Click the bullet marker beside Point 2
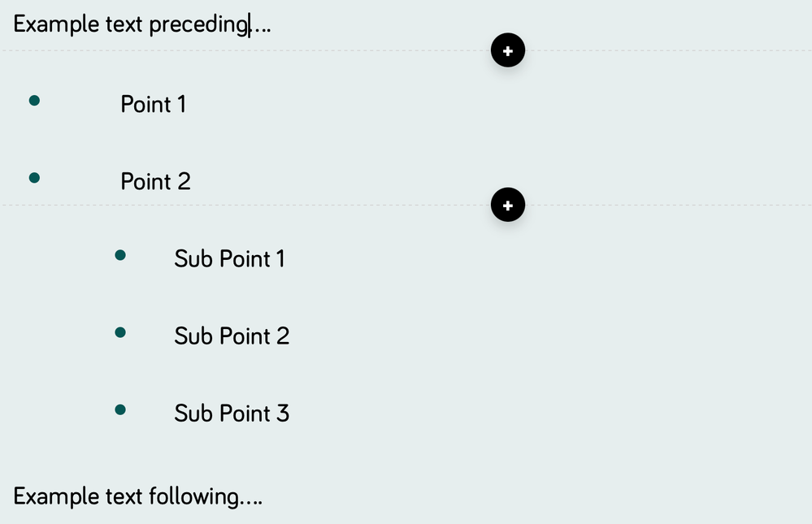Image resolution: width=812 pixels, height=524 pixels. click(34, 178)
